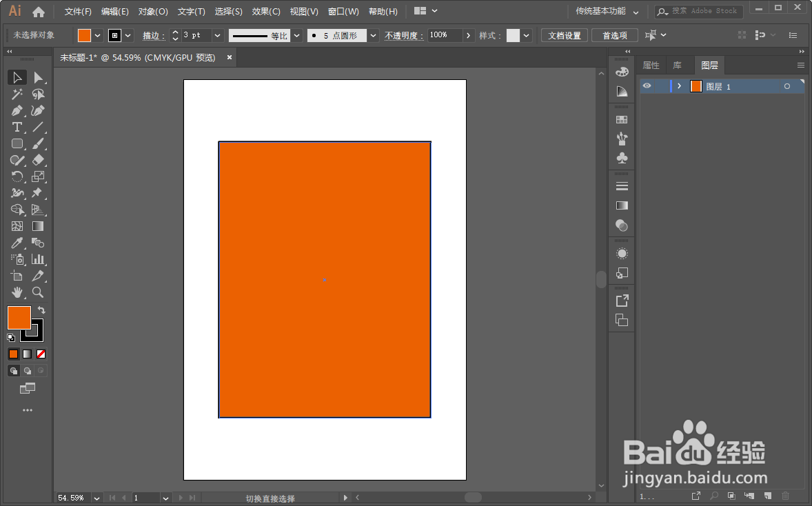Image resolution: width=812 pixels, height=506 pixels.
Task: Open the 5 点圆形 brush dropdown
Action: (374, 36)
